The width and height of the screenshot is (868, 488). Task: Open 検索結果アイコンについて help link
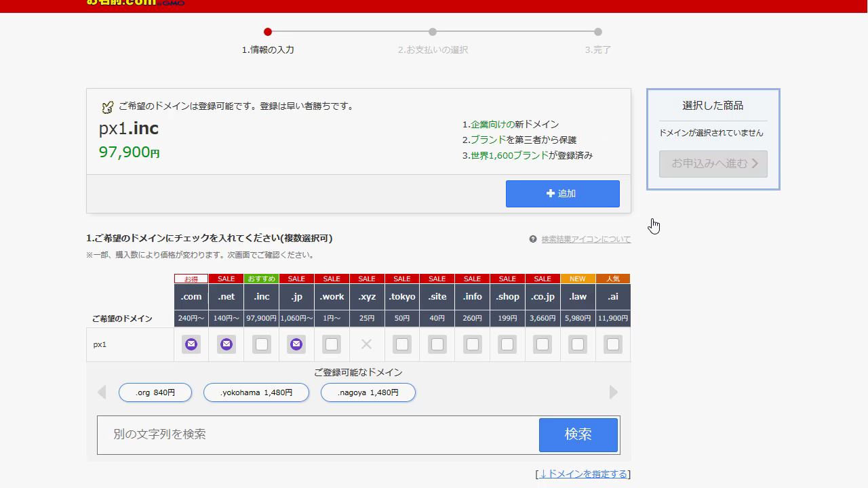586,239
